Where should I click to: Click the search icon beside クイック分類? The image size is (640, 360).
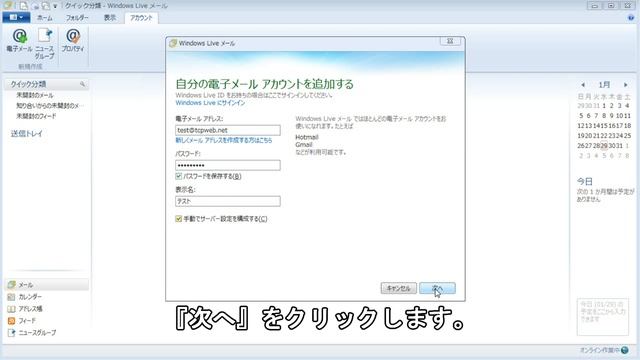tap(82, 84)
